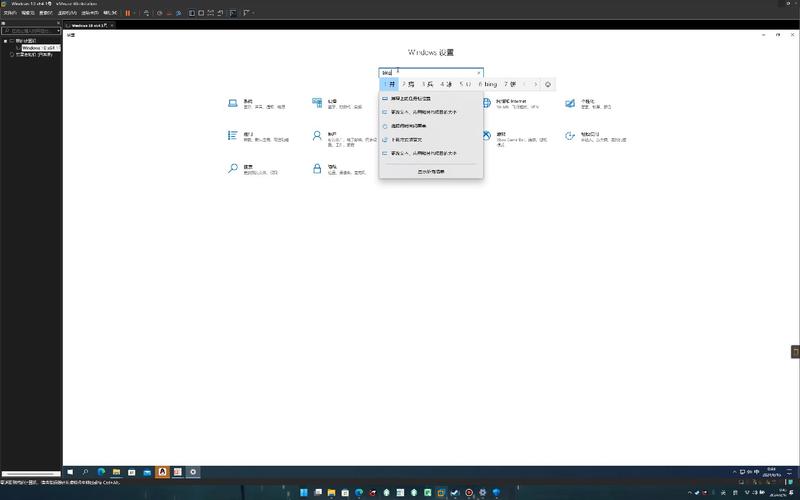The height and width of the screenshot is (500, 800).
Task: Open the guest taskbar search icon
Action: [x=85, y=472]
